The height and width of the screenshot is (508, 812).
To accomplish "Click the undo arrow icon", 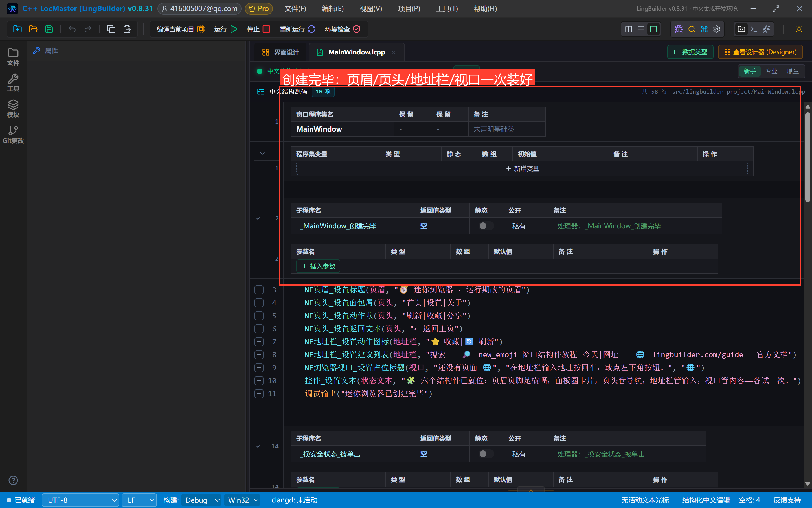I will point(72,29).
